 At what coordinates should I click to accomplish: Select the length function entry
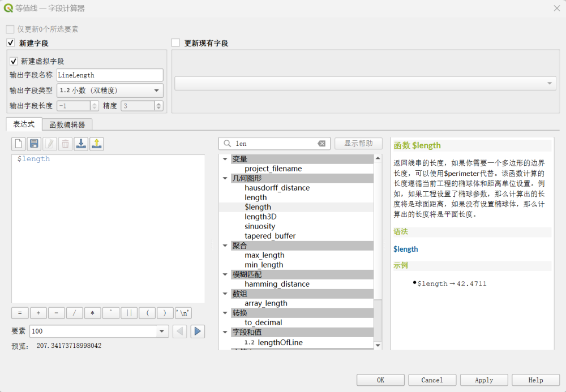tap(256, 197)
